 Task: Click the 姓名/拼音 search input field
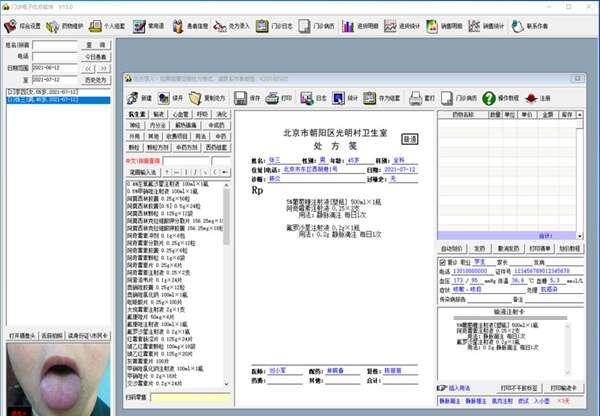55,45
